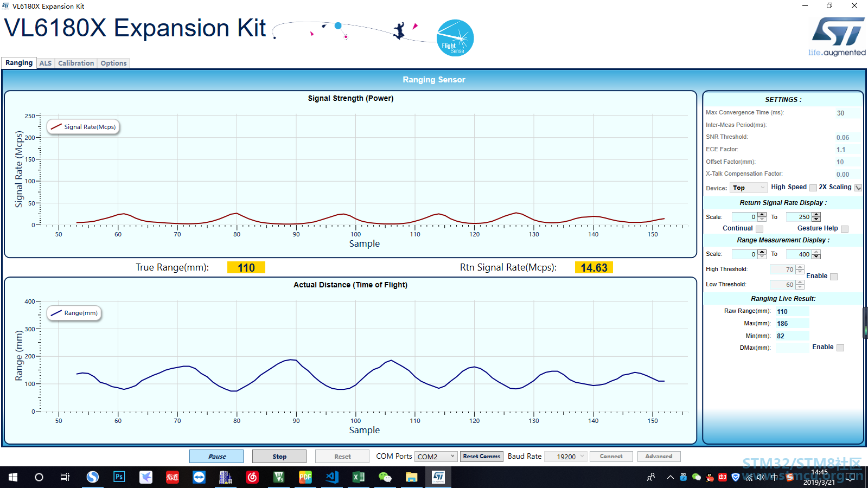This screenshot has height=488, width=868.
Task: Click the High Threshold value field
Action: (782, 269)
